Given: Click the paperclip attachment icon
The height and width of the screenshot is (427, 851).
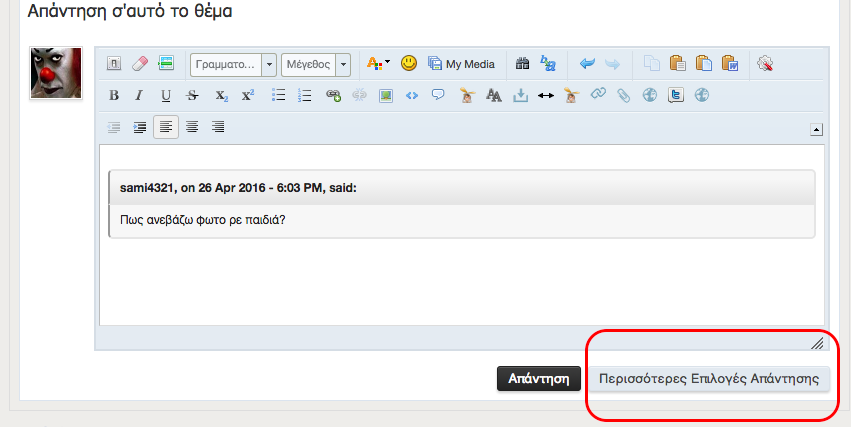Looking at the screenshot, I should [x=624, y=96].
